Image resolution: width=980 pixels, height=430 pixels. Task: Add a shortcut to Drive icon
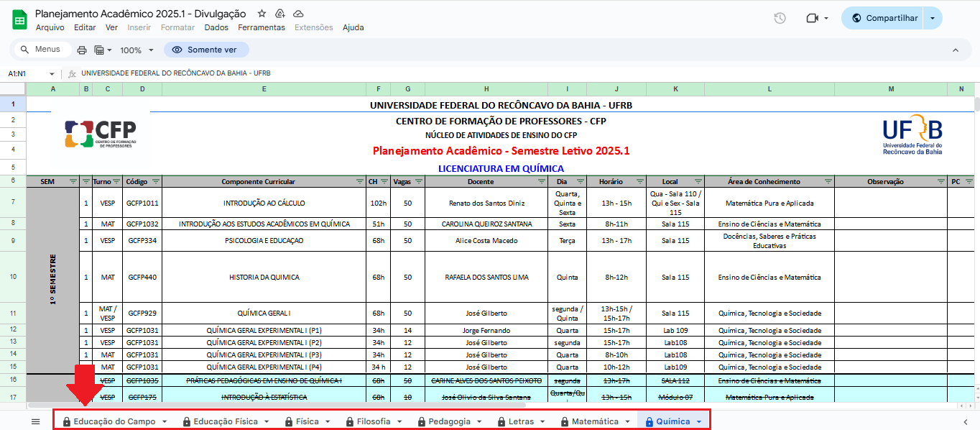point(279,13)
